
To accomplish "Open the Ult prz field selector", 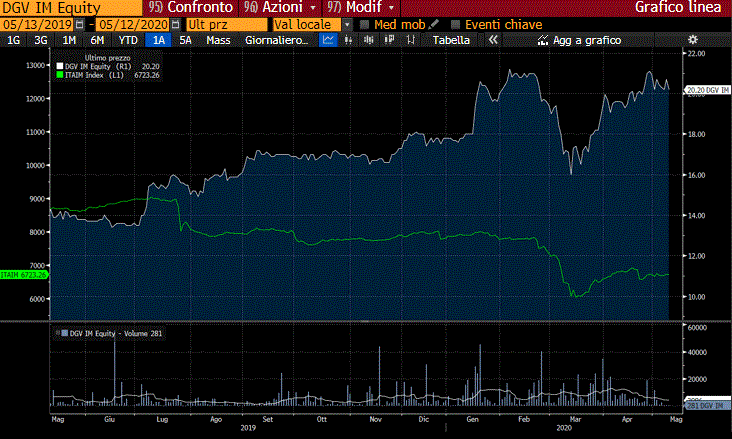I will [x=227, y=24].
